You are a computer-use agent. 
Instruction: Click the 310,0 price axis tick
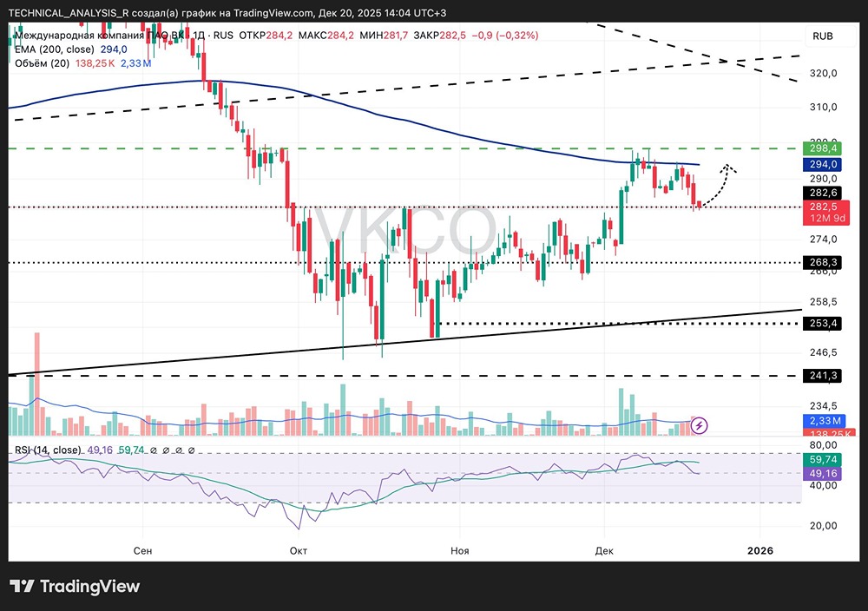(x=823, y=107)
